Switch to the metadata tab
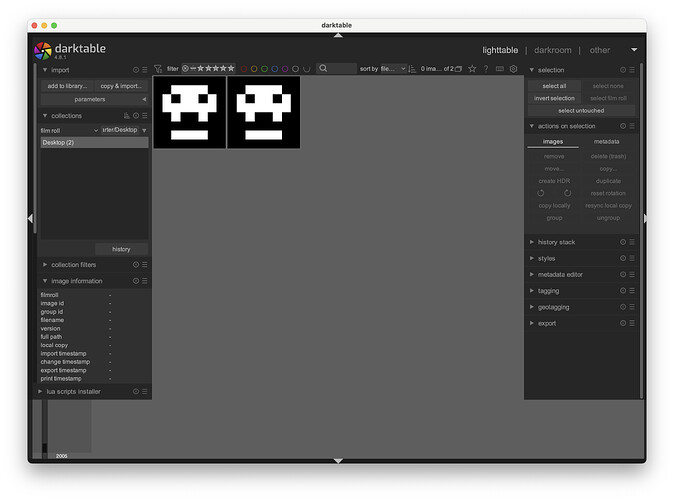Viewport: 674px width, 500px height. [x=607, y=142]
